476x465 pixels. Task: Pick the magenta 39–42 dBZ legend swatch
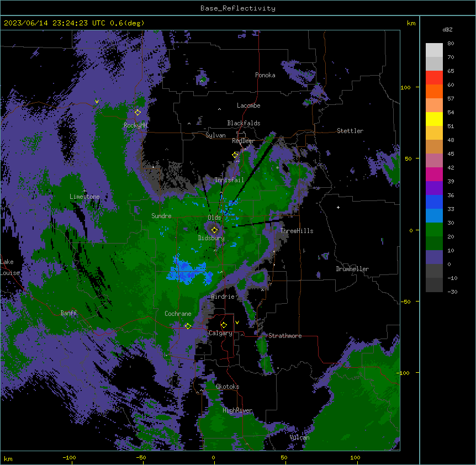click(x=434, y=175)
